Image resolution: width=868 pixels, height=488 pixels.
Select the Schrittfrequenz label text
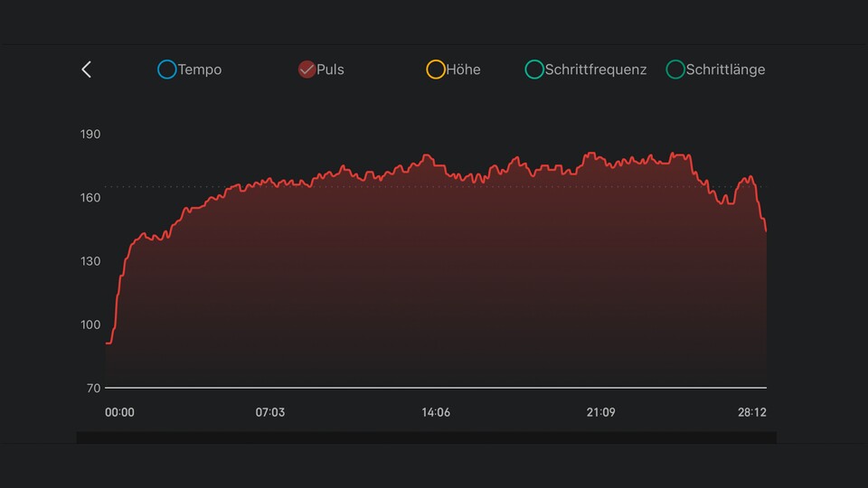[x=596, y=70]
